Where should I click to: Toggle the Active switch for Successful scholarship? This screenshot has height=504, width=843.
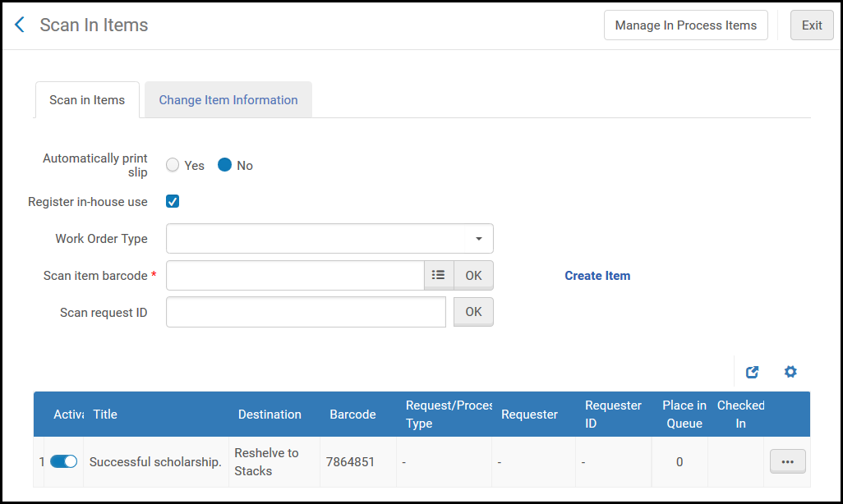[x=64, y=462]
